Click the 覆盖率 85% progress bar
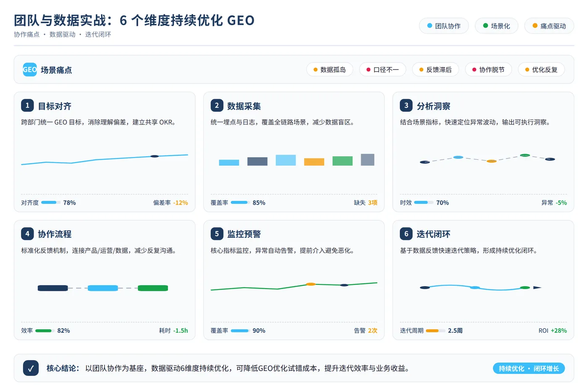The image size is (588, 392). pos(239,203)
